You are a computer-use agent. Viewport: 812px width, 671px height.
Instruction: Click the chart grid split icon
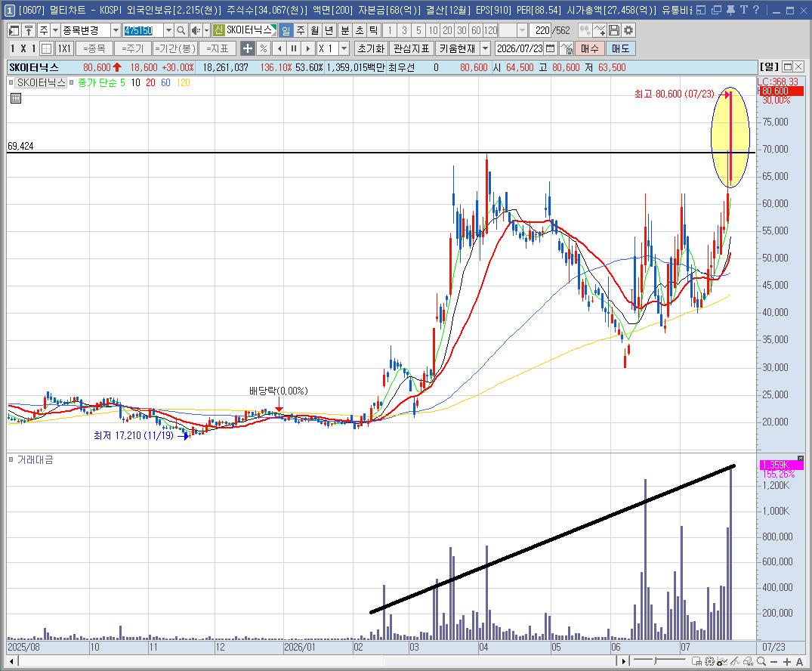(x=47, y=48)
